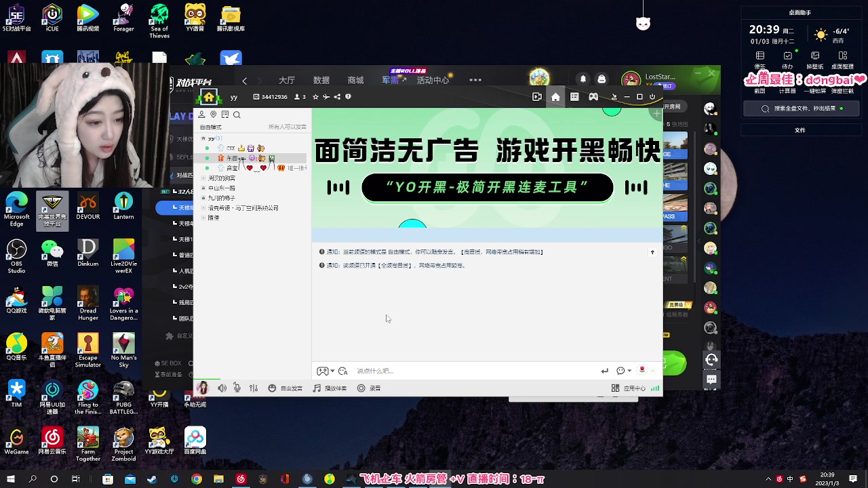This screenshot has width=868, height=488.
Task: Open the list template icon in YY toolbar
Action: coord(574,97)
